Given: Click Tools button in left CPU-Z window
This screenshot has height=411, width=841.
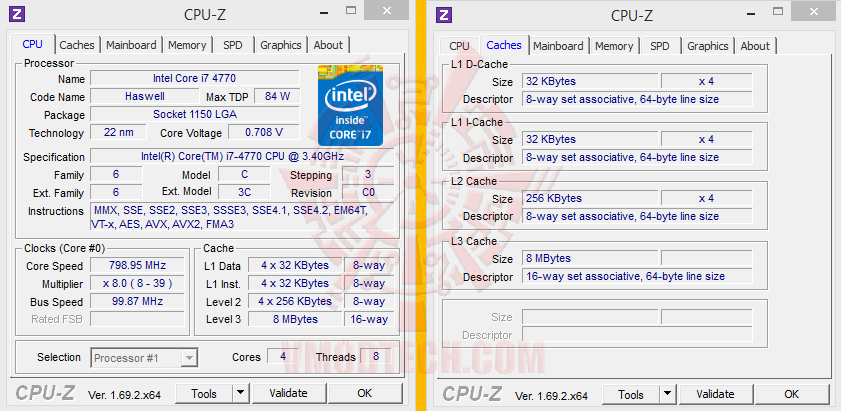Looking at the screenshot, I should (204, 394).
